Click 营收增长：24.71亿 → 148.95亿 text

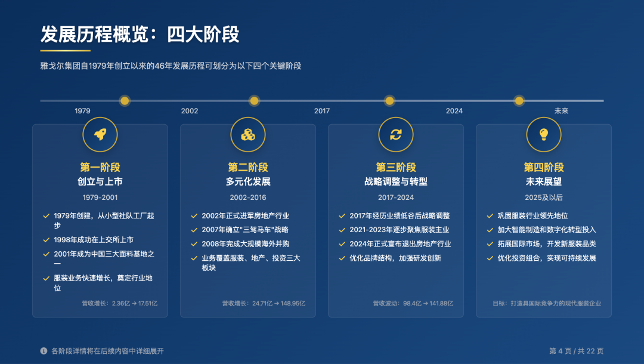[264, 304]
